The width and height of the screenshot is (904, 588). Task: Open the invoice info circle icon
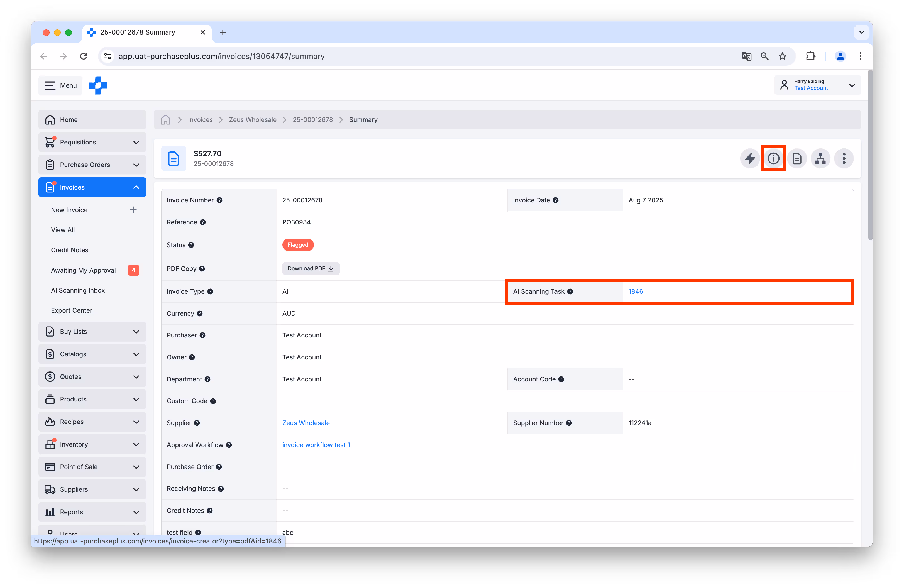pyautogui.click(x=773, y=158)
